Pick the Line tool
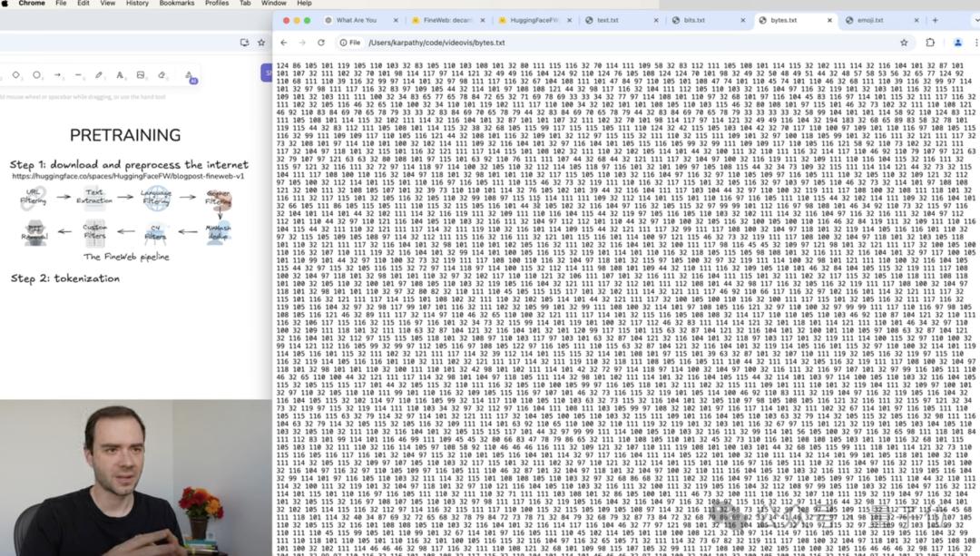 pos(78,75)
